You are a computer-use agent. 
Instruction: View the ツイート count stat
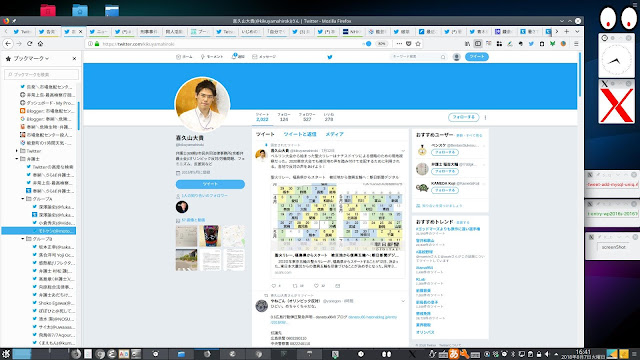(262, 117)
